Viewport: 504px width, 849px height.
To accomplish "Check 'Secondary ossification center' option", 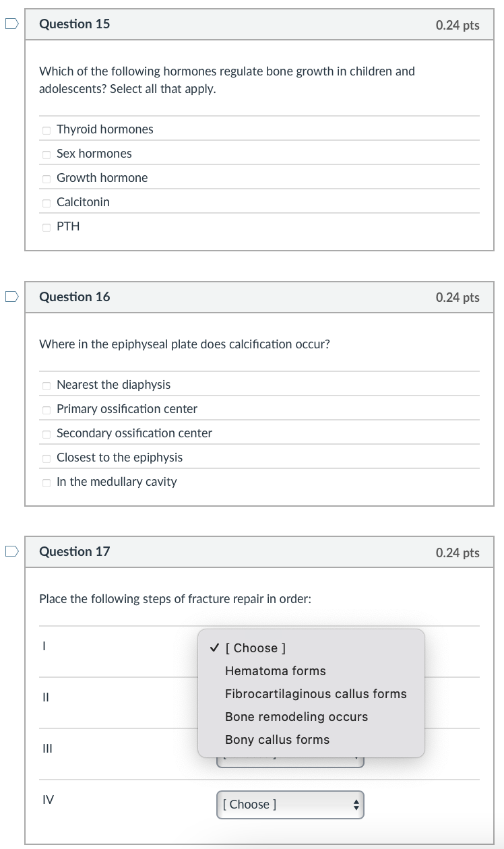I will click(46, 434).
